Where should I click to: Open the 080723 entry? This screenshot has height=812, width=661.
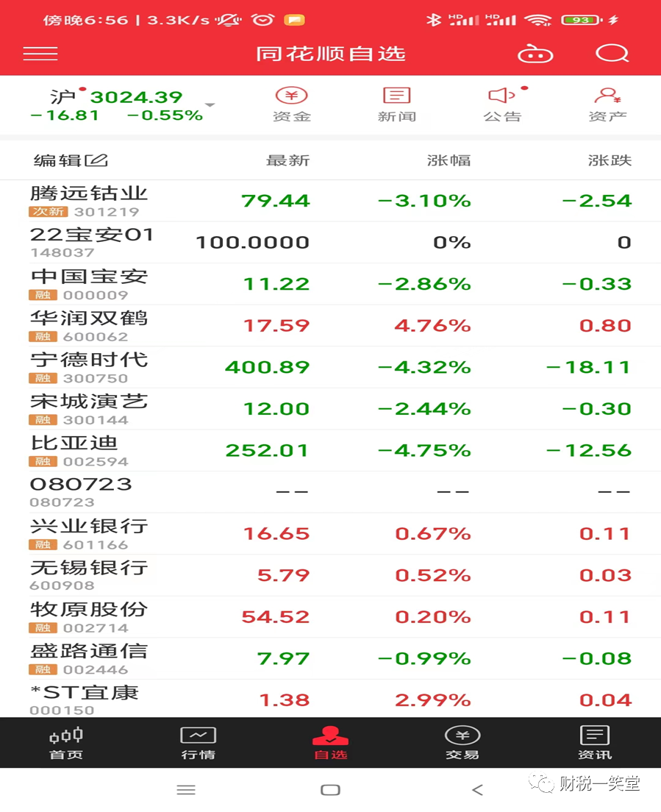(330, 492)
